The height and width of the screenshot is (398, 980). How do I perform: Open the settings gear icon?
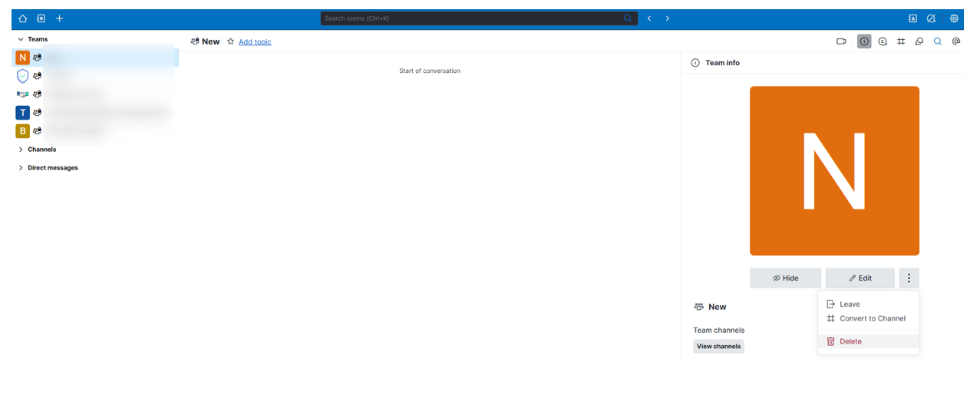pos(954,18)
